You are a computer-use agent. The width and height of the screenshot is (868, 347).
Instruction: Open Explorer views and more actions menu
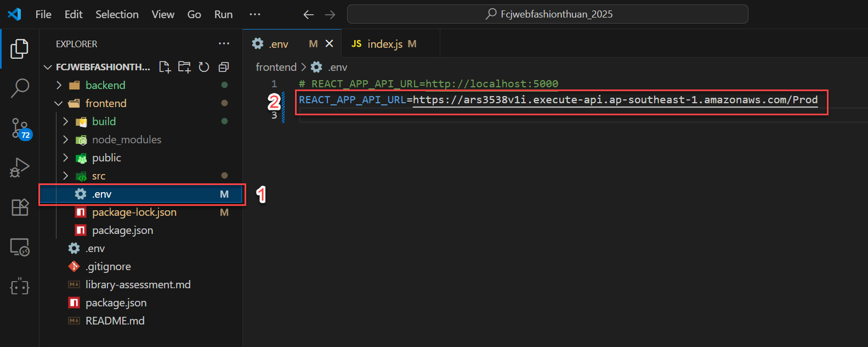[x=224, y=44]
